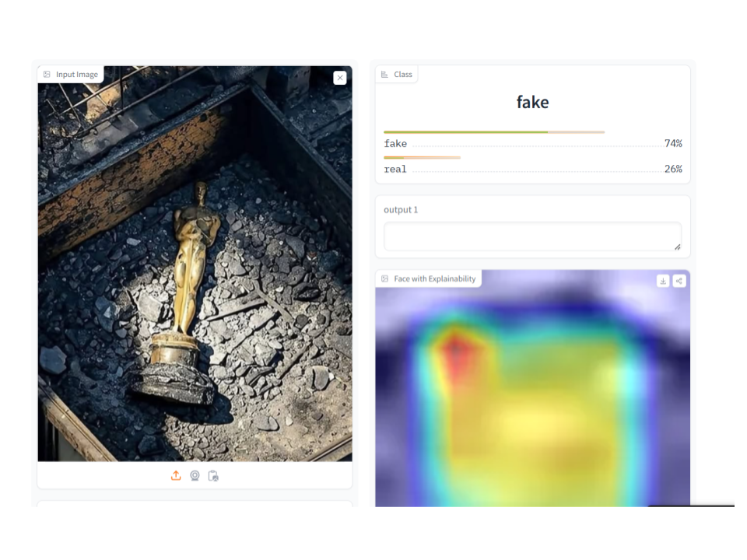Screen dimensions: 747x560
Task: Download the explainability heatmap image
Action: [663, 281]
